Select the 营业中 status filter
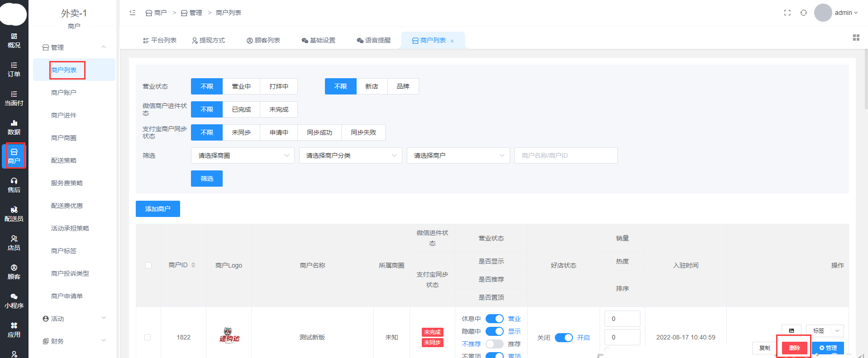This screenshot has height=358, width=868. click(241, 86)
